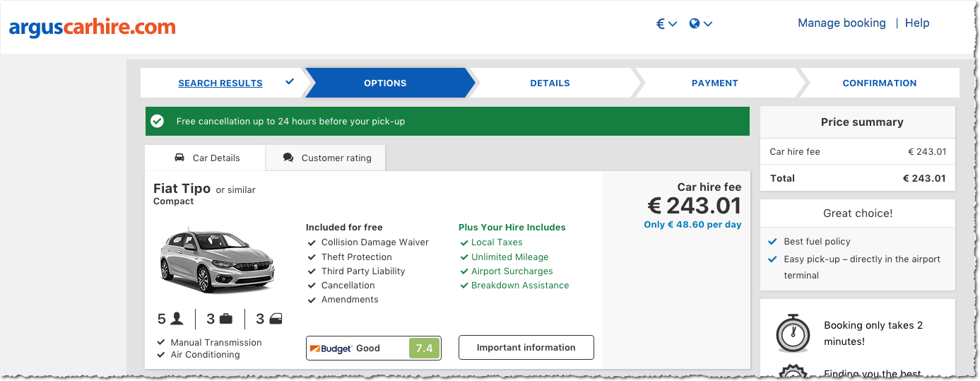
Task: Click the speech bubble Customer rating icon
Action: pos(288,158)
